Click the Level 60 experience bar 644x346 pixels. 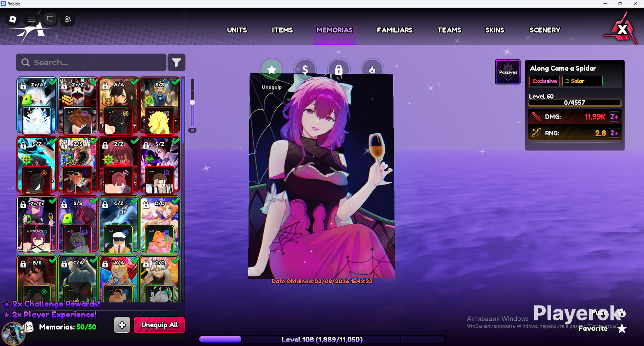click(x=575, y=103)
